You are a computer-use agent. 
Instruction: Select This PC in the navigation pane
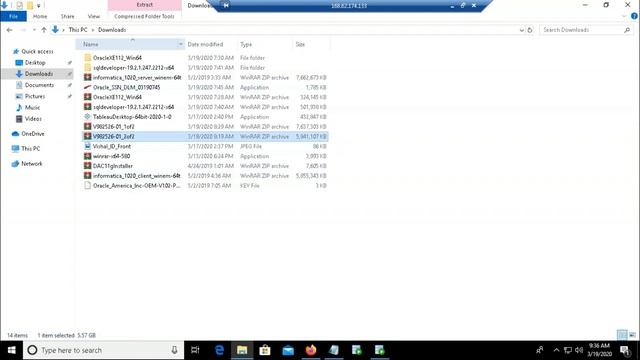(x=31, y=149)
